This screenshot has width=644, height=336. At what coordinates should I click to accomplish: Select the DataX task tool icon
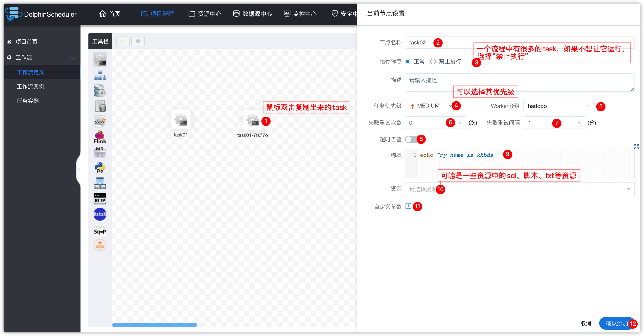(100, 214)
